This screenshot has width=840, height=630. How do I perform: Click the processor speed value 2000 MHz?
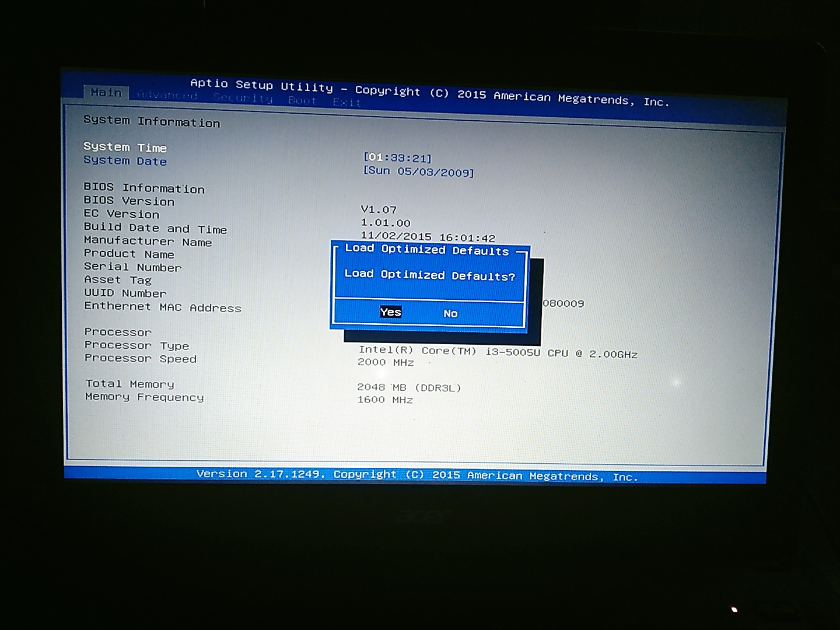coord(386,362)
